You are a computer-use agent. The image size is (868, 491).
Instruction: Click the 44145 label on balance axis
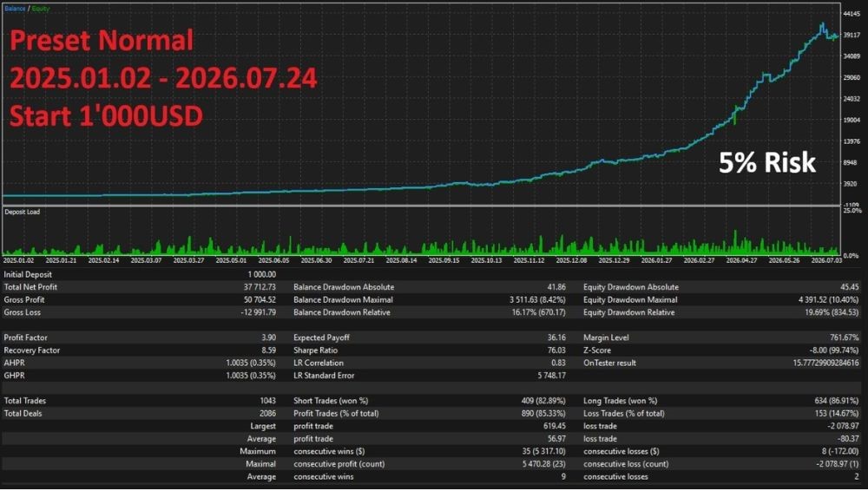[x=852, y=13]
